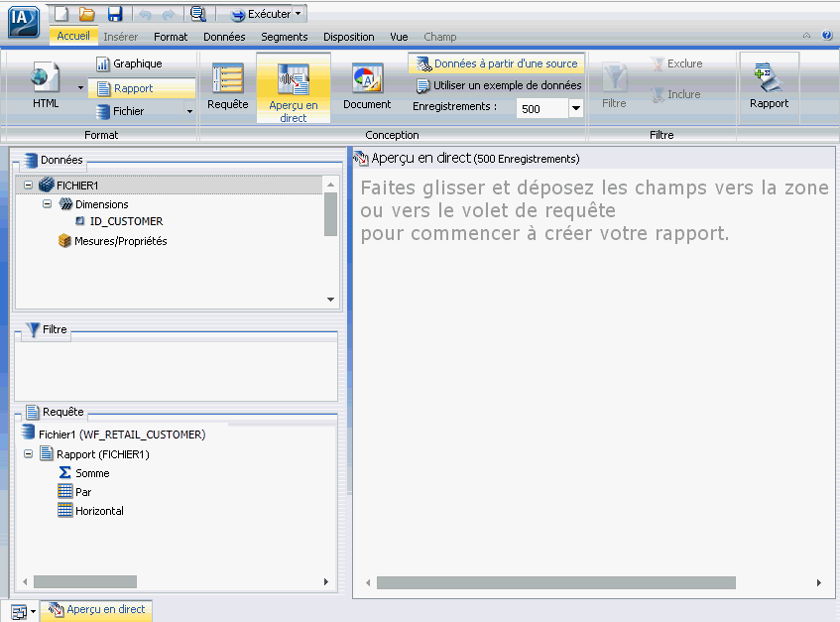Click right arrow of Requête panel scrollbar
The height and width of the screenshot is (622, 840).
click(325, 581)
